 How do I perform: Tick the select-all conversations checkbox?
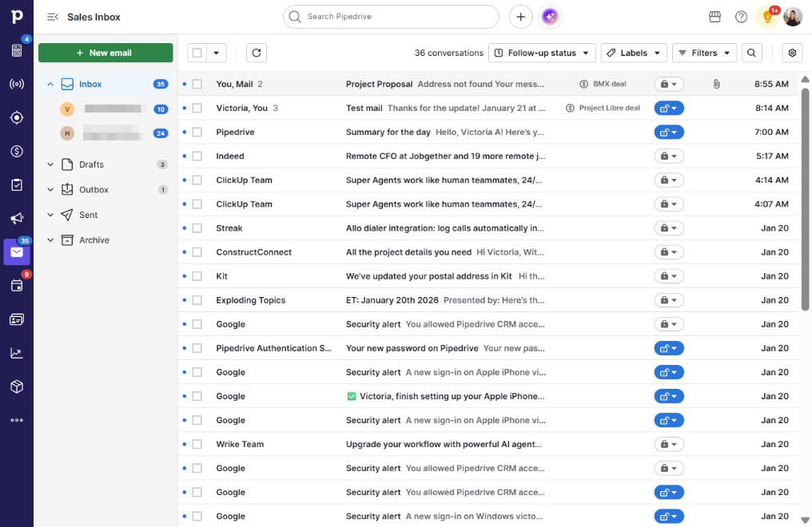point(197,53)
